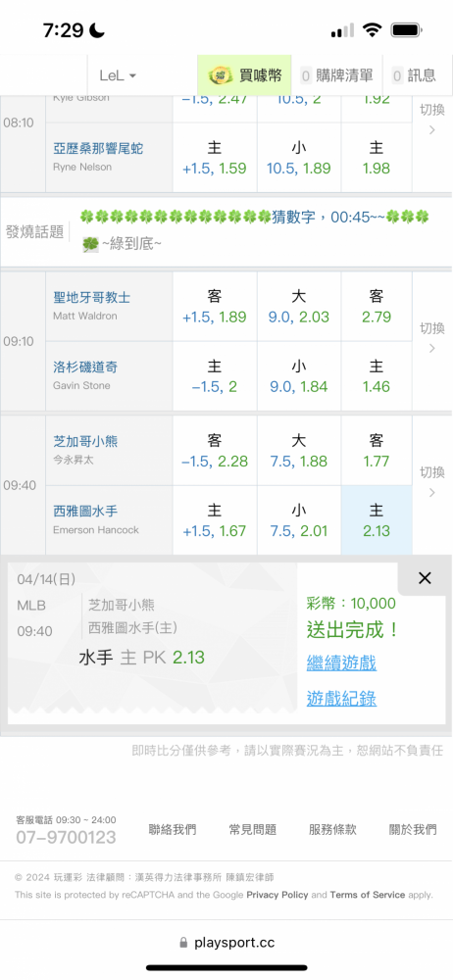Screen dimensions: 453x980
Task: Open the LeL account dropdown
Action: 118,75
